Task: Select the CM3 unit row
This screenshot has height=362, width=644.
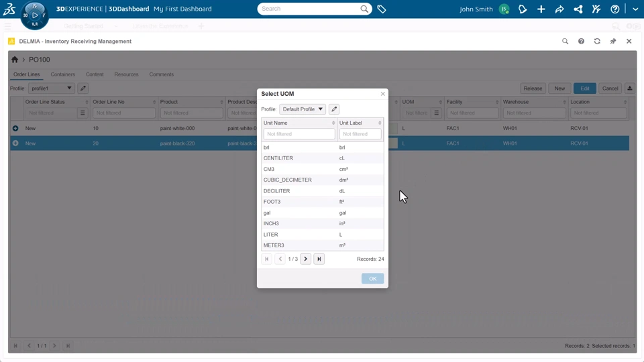Action: point(323,169)
